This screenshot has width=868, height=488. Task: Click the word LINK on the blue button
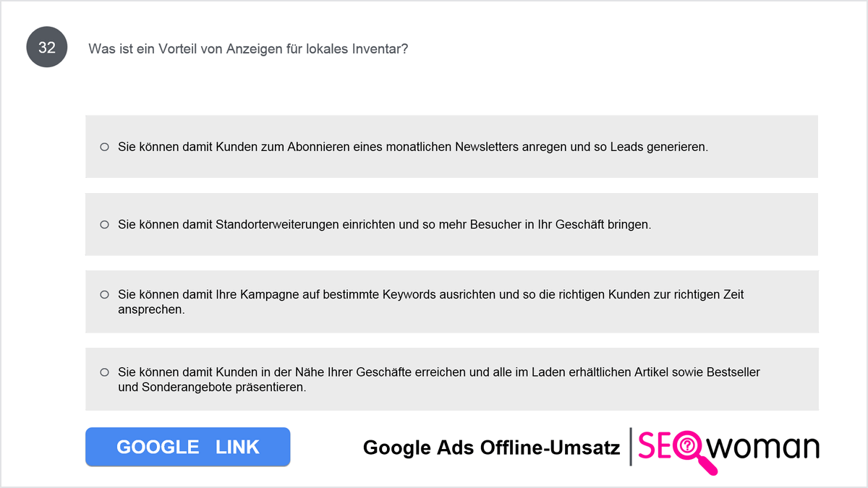pyautogui.click(x=237, y=447)
